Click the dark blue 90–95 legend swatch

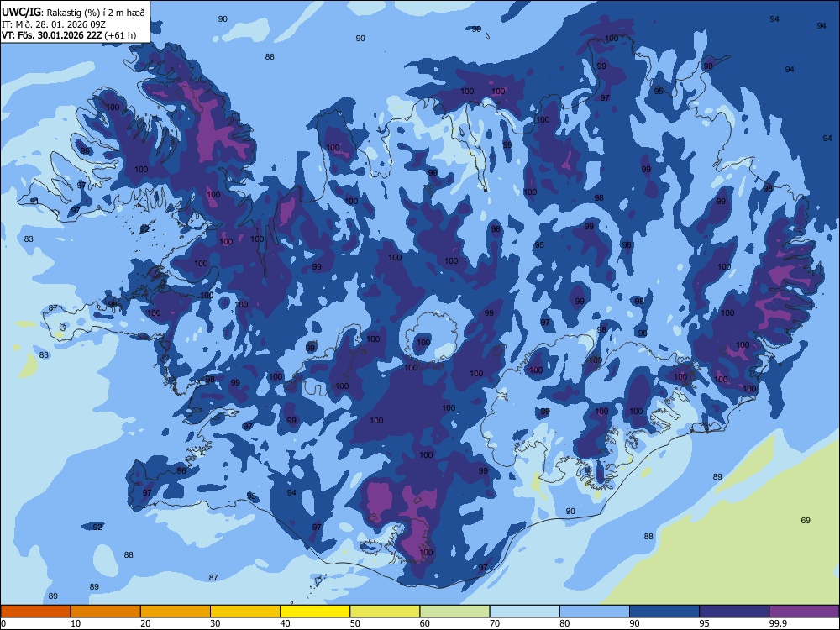[664, 612]
